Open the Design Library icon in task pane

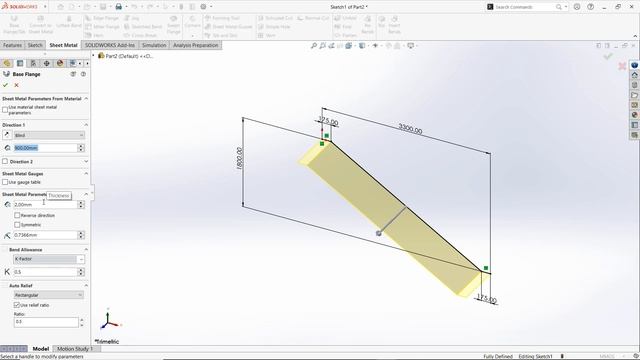coord(634,85)
